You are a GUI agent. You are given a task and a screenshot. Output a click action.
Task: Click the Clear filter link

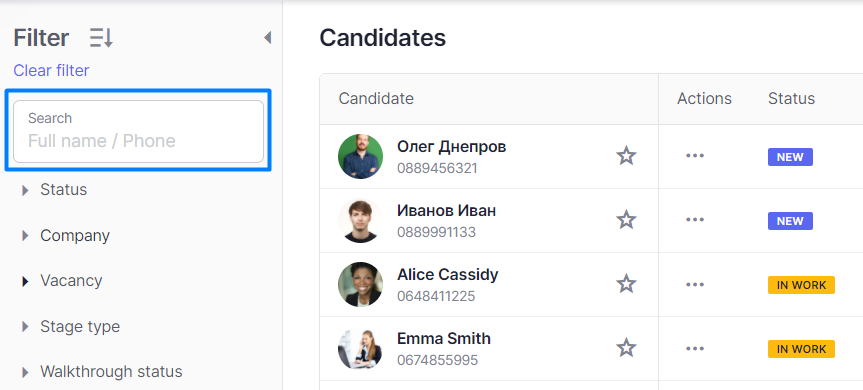click(51, 70)
